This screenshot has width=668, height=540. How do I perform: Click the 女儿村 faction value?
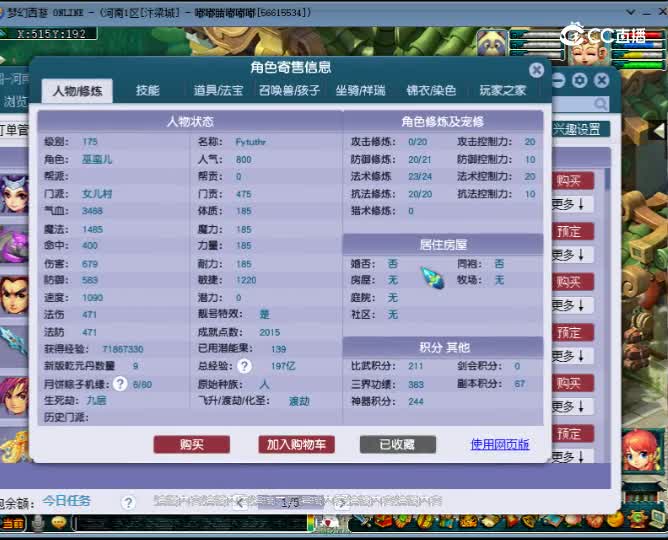[97, 194]
